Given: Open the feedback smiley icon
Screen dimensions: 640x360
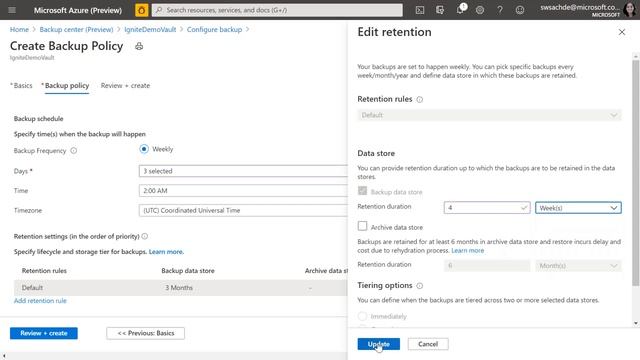Looking at the screenshot, I should (520, 10).
